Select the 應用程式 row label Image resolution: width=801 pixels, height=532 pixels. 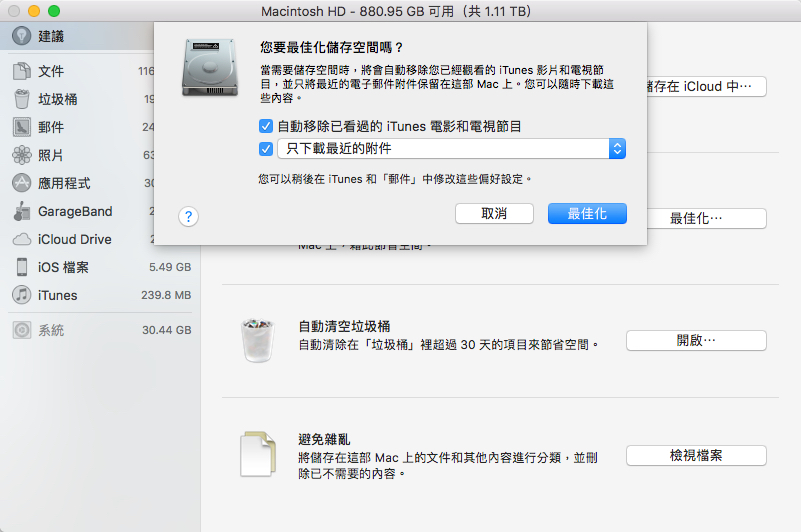pos(64,183)
